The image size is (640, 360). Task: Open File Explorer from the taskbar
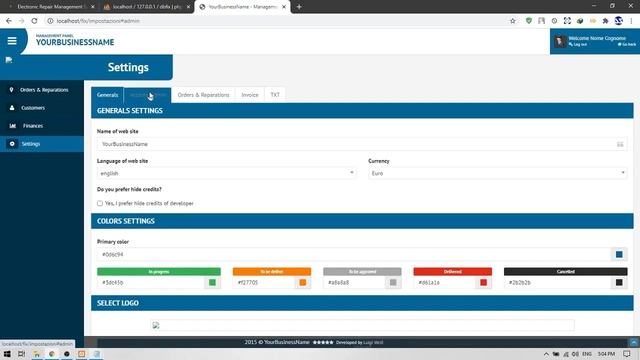click(37, 354)
